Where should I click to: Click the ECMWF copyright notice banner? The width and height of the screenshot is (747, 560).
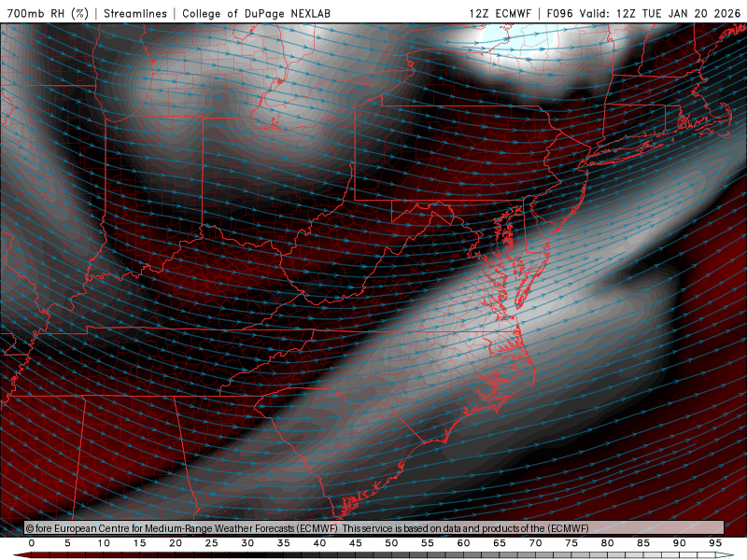coord(374,527)
